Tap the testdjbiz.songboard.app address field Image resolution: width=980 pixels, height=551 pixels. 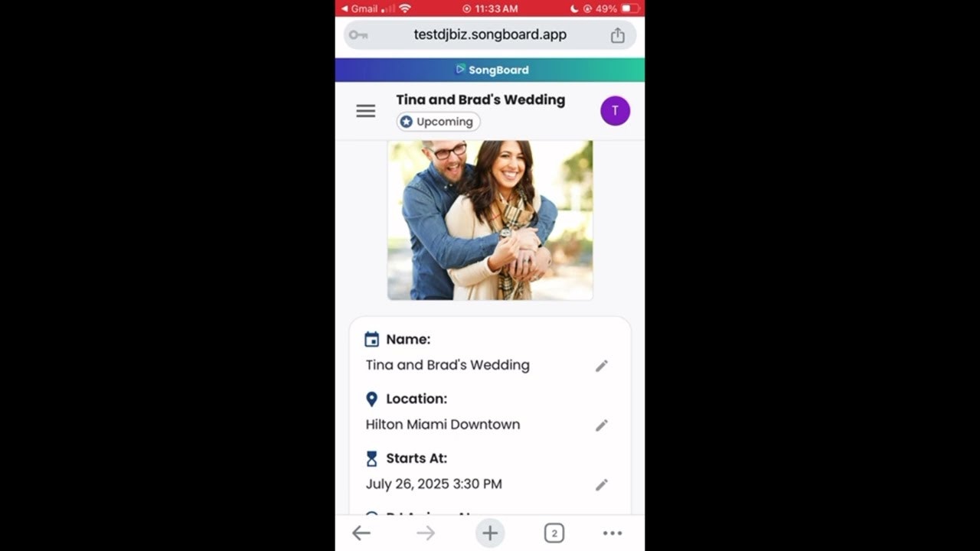point(490,34)
